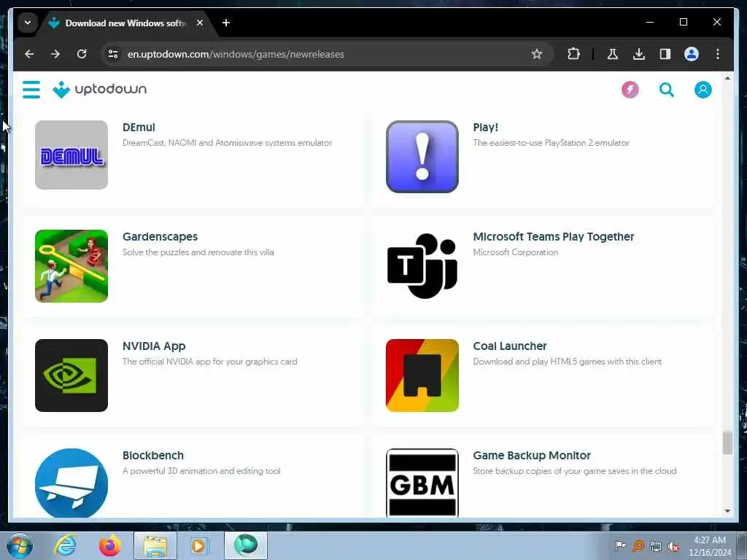Open the DEmul title link

coord(139,128)
